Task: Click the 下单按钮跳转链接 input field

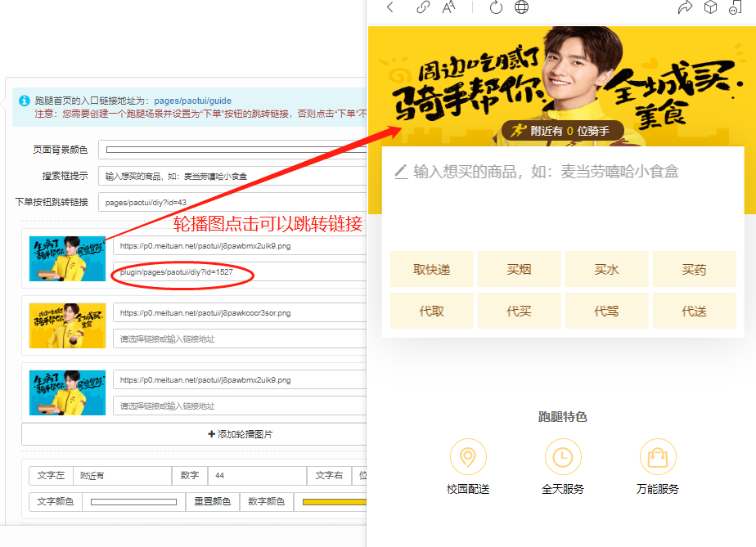Action: (x=232, y=202)
